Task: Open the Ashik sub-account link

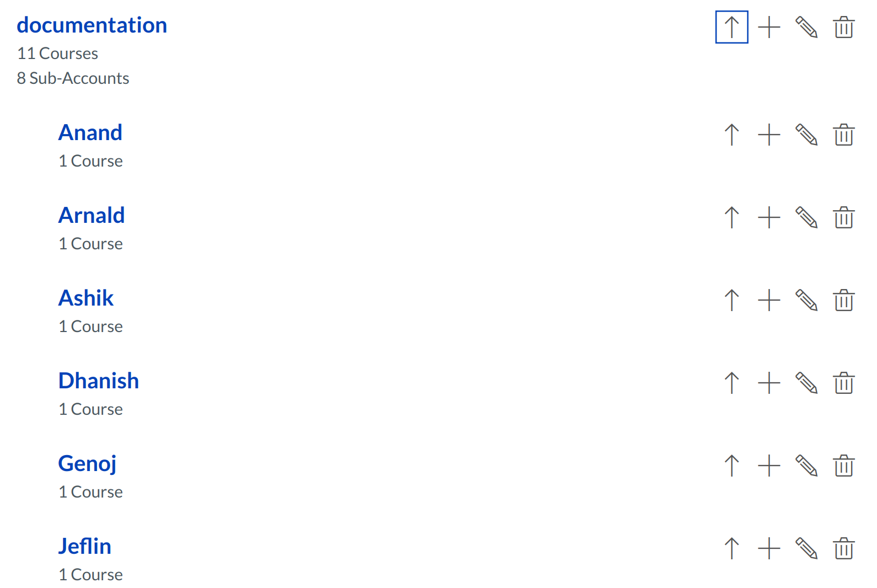Action: (86, 298)
